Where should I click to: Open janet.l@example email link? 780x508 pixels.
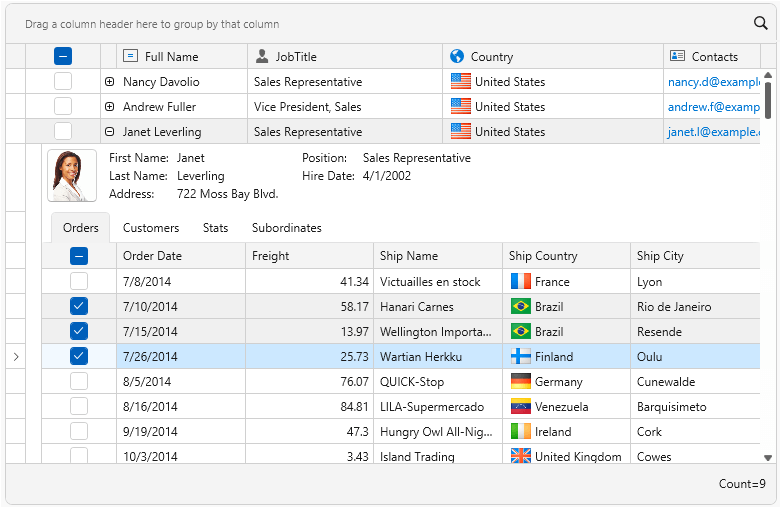click(713, 131)
